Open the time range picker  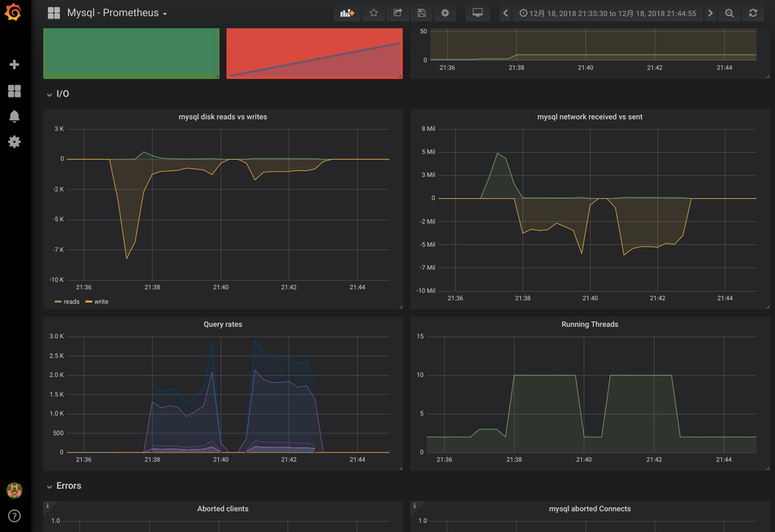pos(608,13)
